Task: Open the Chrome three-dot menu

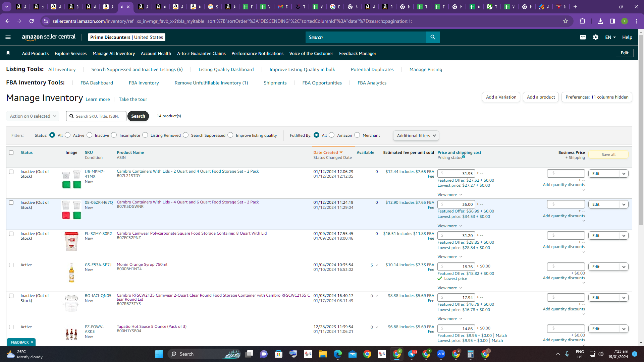Action: [x=637, y=21]
